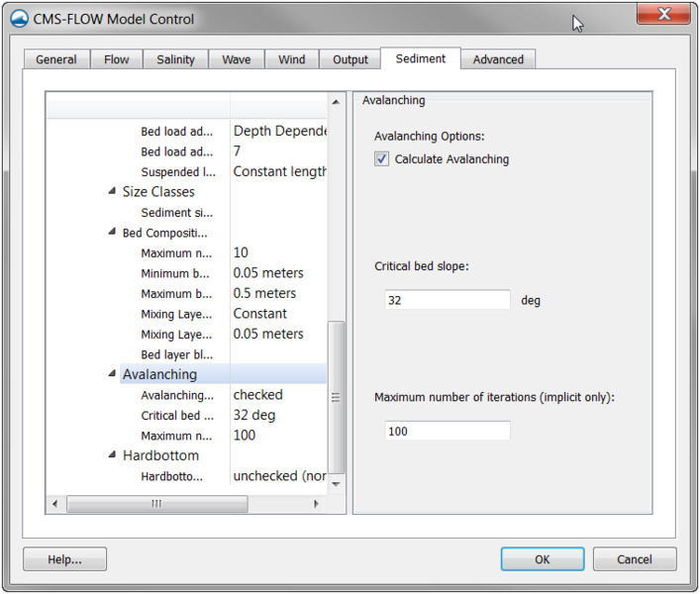The height and width of the screenshot is (594, 700).
Task: Click the horizontal scroll left arrow
Action: tap(54, 504)
